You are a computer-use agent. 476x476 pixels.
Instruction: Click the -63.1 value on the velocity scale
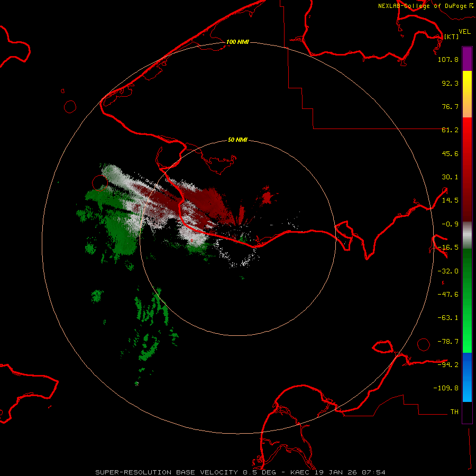448,318
